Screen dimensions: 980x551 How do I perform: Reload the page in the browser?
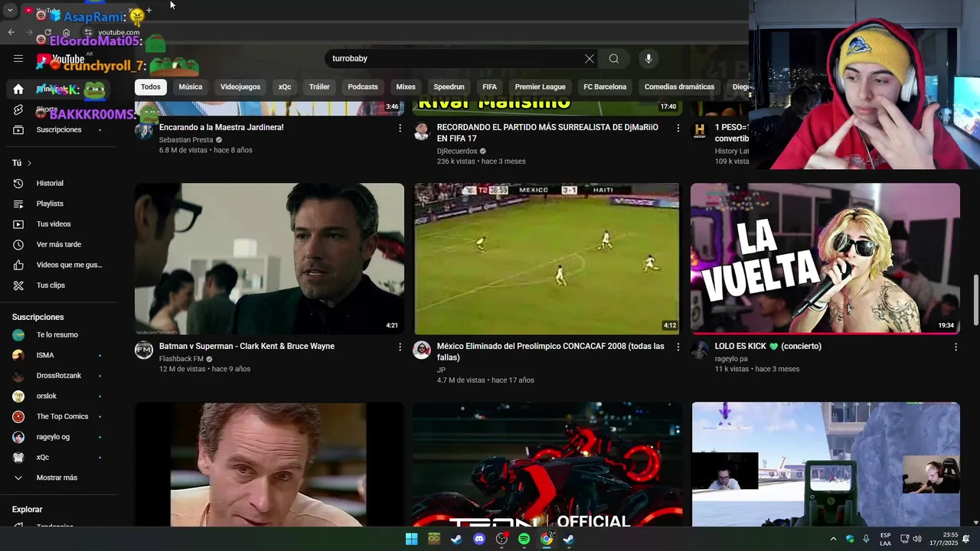coord(47,32)
